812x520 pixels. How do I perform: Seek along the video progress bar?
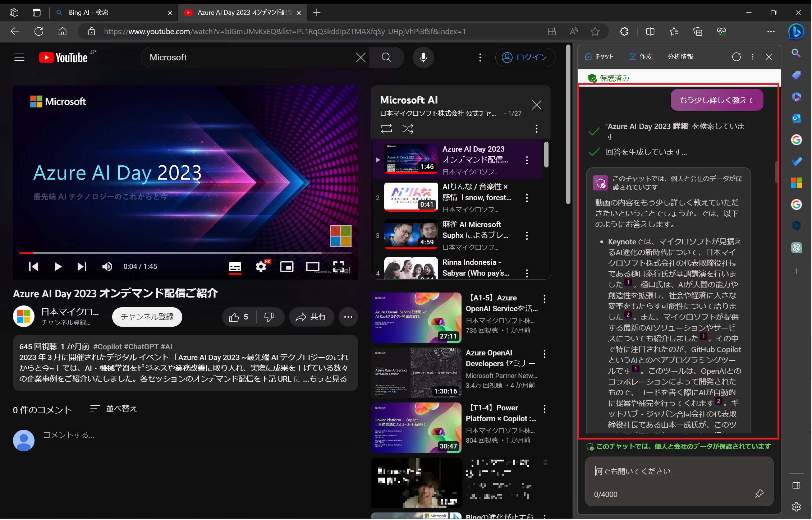click(185, 253)
